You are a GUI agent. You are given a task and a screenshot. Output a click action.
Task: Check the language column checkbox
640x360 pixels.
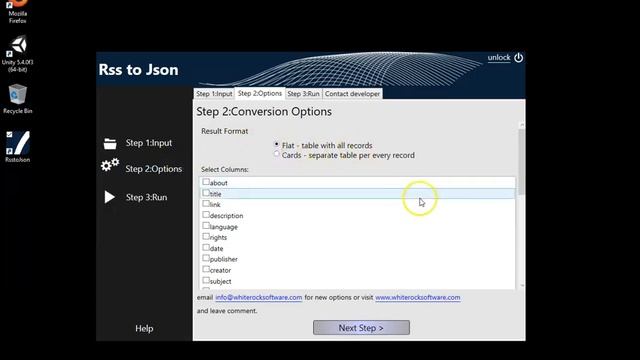click(206, 225)
